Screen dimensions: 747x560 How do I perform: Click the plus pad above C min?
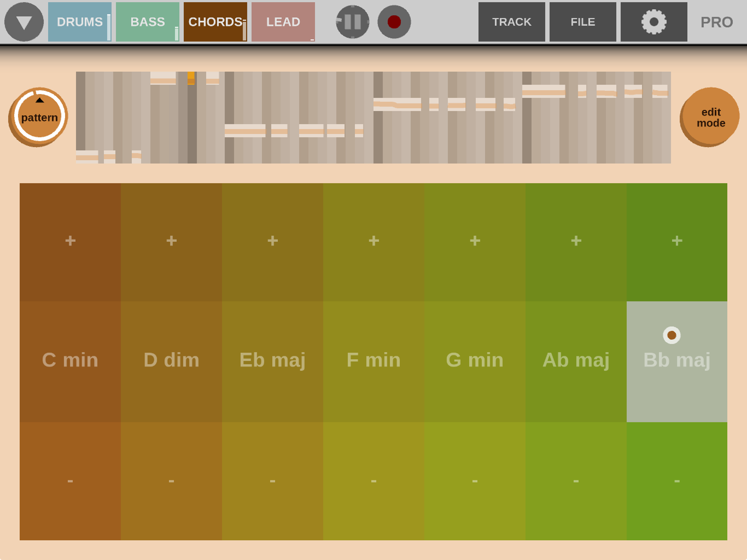click(70, 242)
